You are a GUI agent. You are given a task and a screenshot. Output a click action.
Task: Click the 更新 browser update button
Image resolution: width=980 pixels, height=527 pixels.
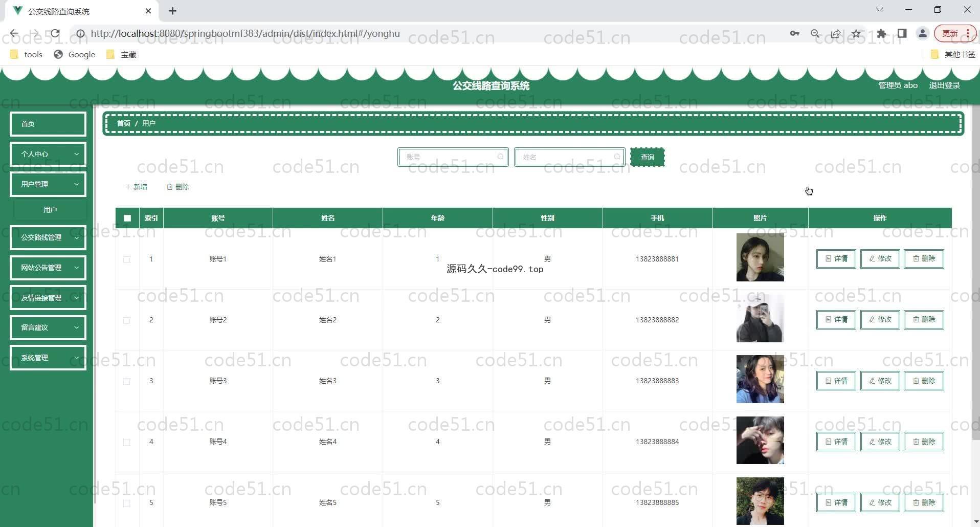(955, 33)
